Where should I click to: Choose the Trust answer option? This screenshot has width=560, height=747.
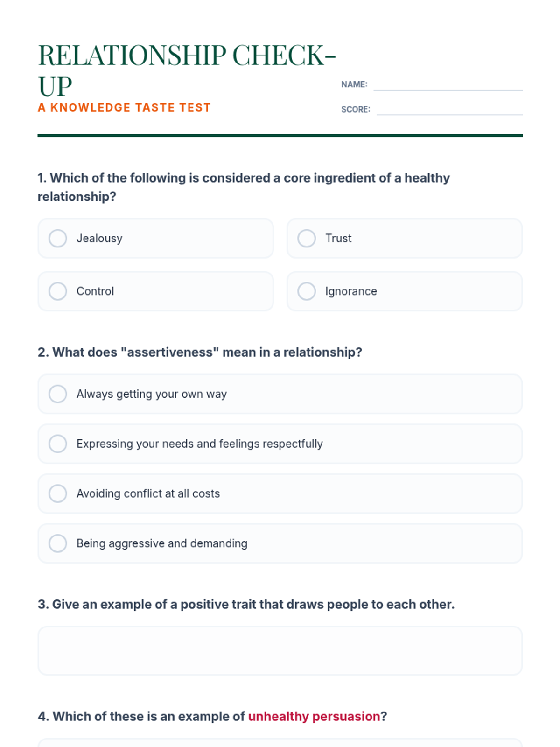point(307,238)
